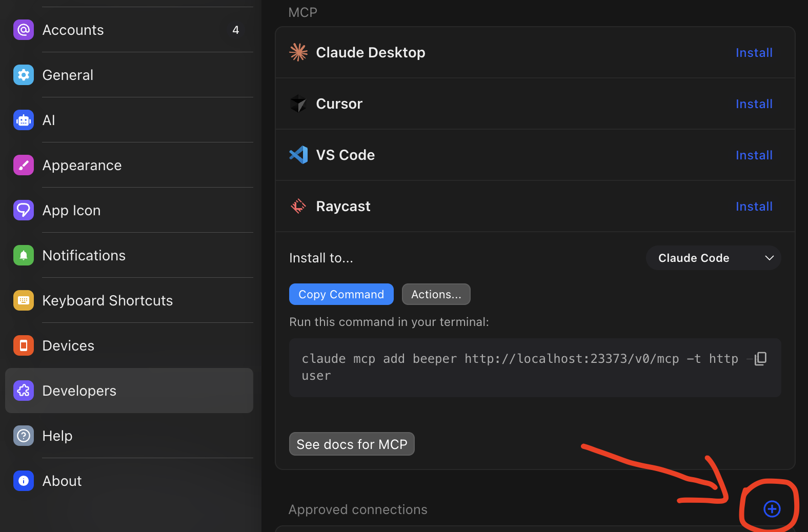Click the Developers puzzle icon
808x532 pixels.
(x=24, y=391)
